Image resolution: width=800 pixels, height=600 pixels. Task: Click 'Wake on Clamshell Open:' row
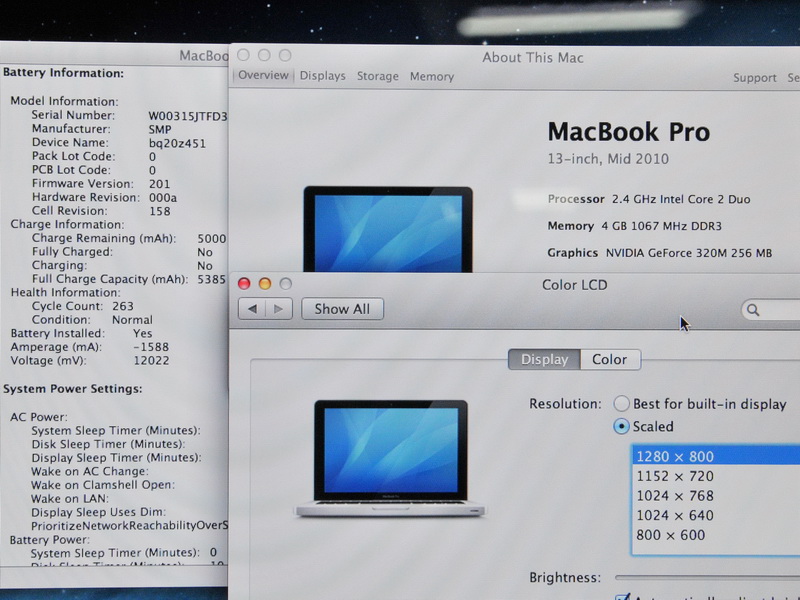[103, 485]
